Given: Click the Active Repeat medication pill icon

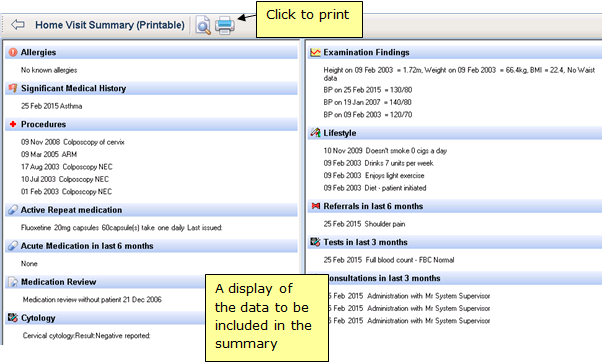Looking at the screenshot, I should [13, 210].
